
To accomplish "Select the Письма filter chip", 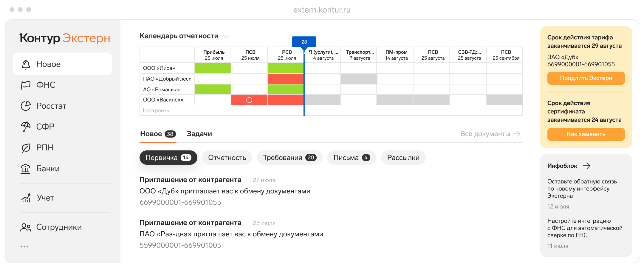I will click(x=352, y=158).
